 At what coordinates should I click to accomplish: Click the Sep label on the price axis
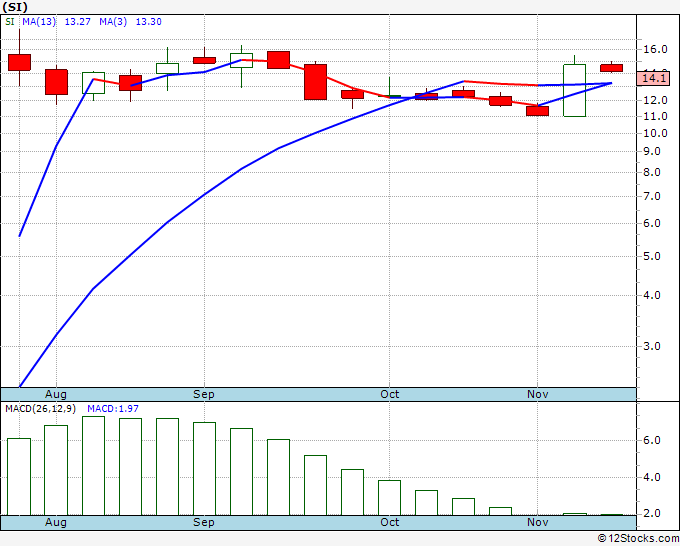tap(204, 394)
